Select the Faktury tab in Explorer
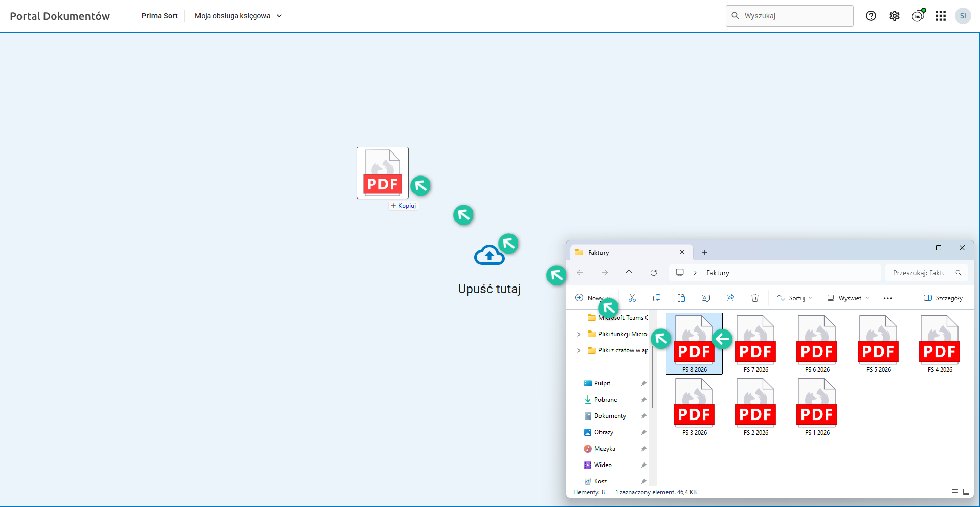Screen dimensions: 980x507 coord(624,252)
